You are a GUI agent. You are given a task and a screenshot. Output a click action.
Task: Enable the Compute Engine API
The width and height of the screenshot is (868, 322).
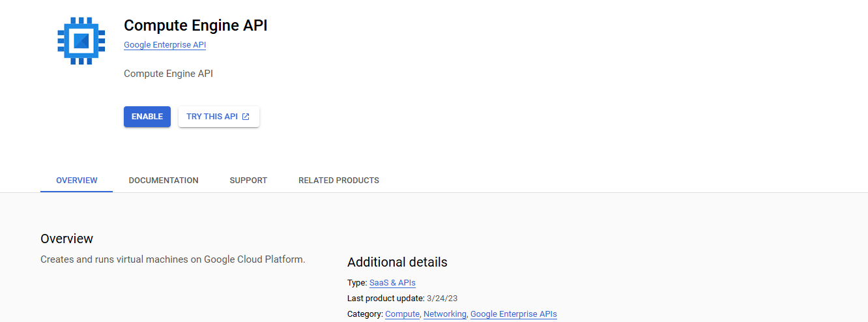[x=147, y=117]
